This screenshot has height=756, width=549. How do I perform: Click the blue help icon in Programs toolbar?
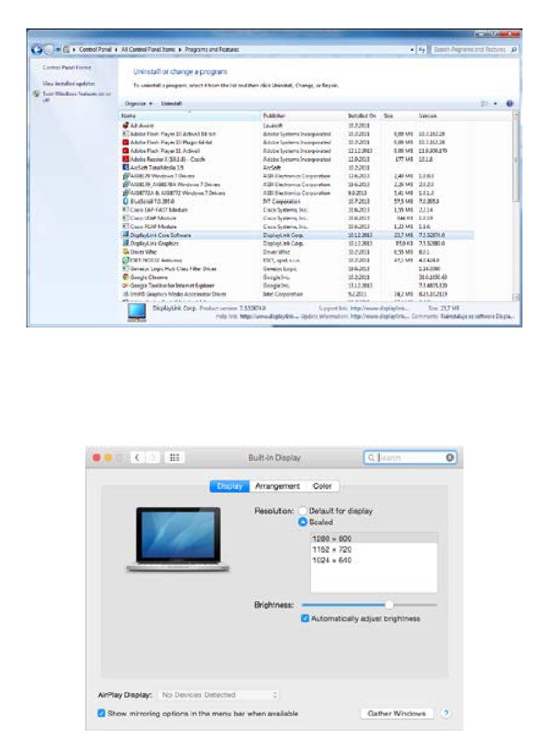510,104
